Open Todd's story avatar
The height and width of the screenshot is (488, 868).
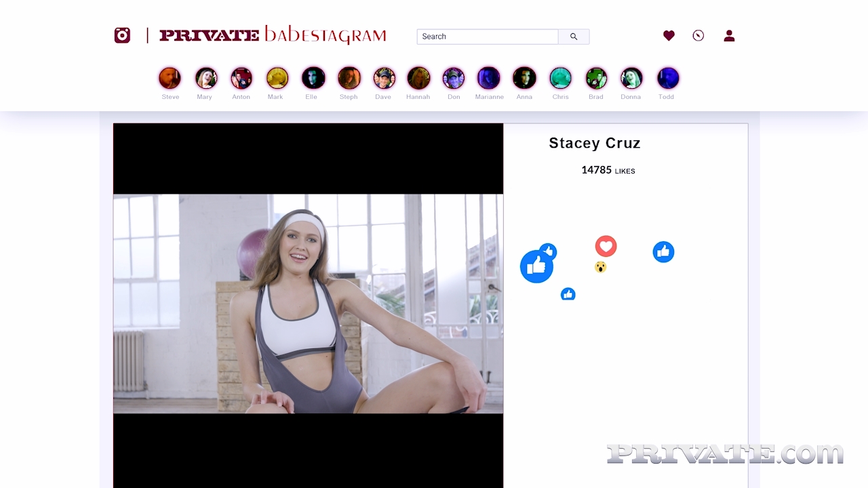tap(668, 78)
